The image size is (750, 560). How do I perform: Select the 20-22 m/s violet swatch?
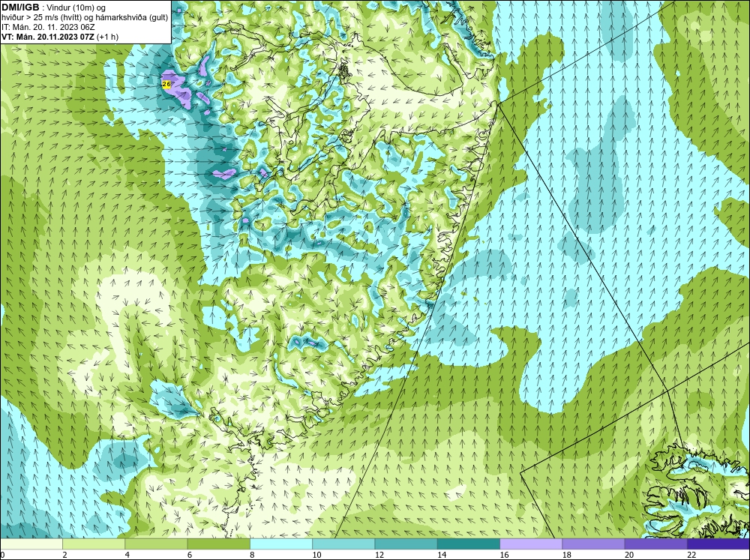click(655, 544)
